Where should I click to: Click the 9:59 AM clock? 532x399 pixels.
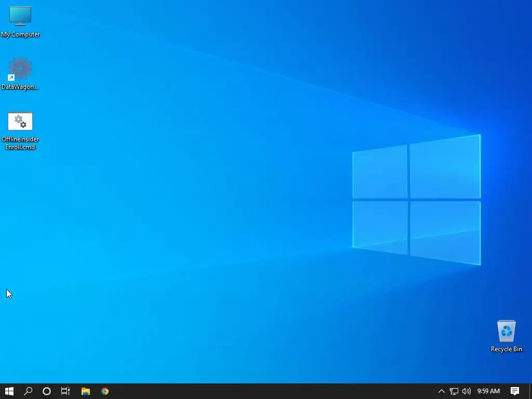coord(488,391)
